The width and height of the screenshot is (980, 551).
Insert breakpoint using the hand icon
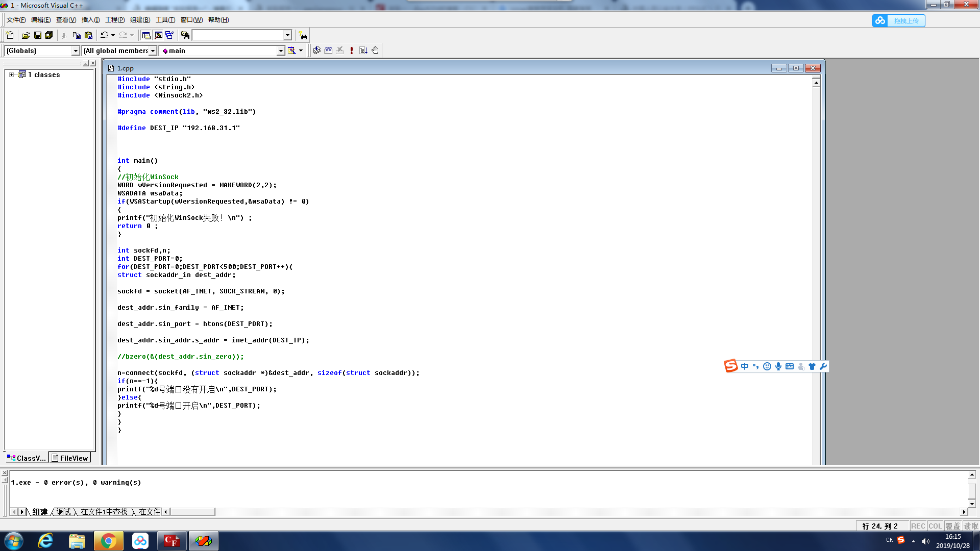(375, 51)
